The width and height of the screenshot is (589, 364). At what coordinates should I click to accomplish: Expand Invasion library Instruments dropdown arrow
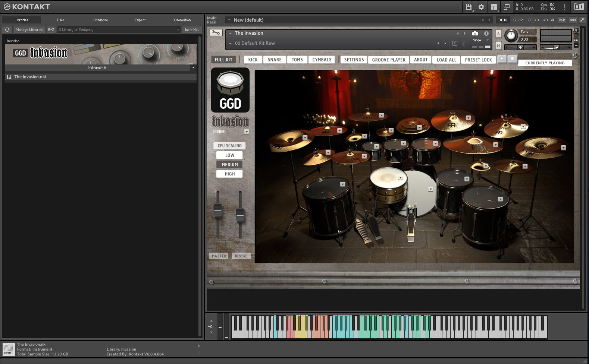click(193, 67)
